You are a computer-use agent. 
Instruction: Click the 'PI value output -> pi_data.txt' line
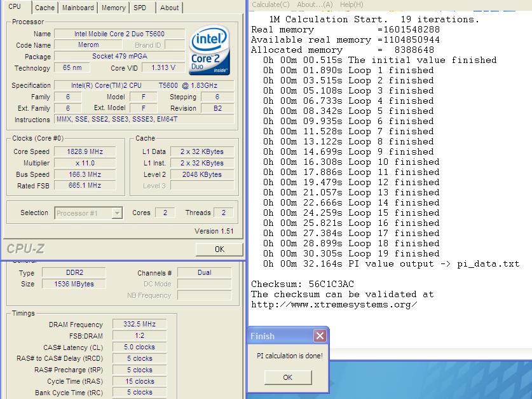point(391,263)
